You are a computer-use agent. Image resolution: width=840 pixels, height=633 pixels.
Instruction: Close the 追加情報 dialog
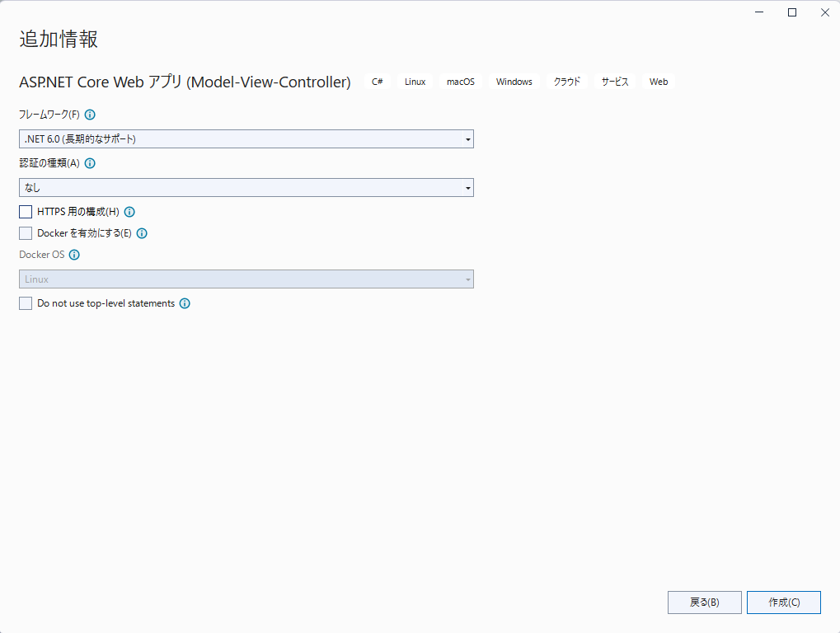coord(825,12)
